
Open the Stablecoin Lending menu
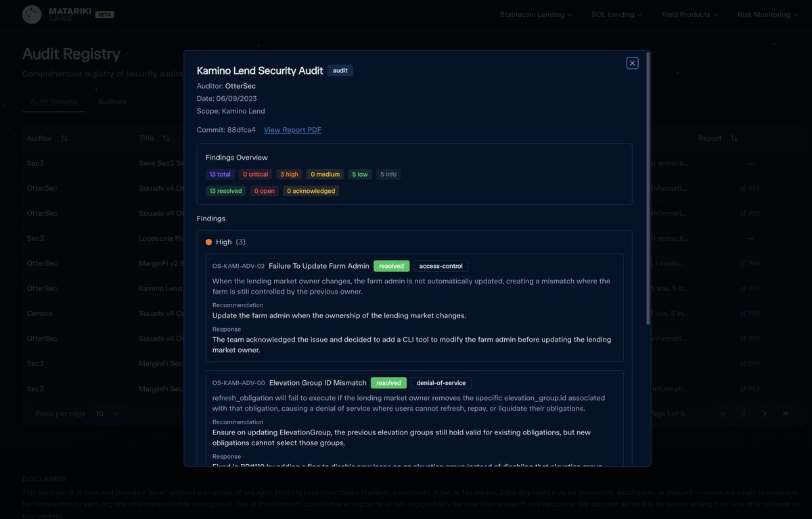coord(536,15)
